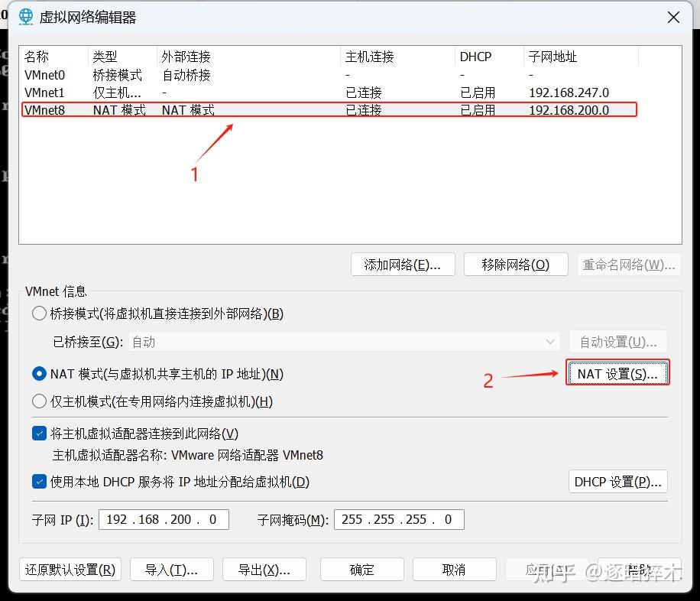Disable the local DHCP service checkbox

click(x=39, y=482)
